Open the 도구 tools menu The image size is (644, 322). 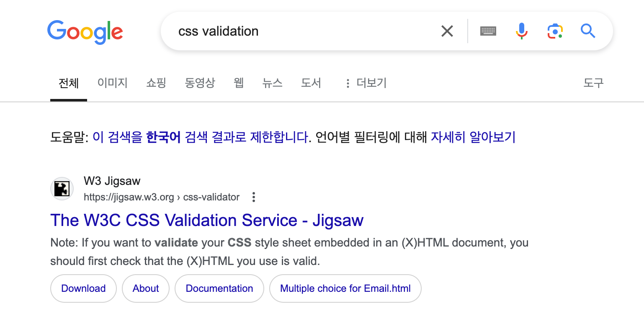[x=593, y=83]
